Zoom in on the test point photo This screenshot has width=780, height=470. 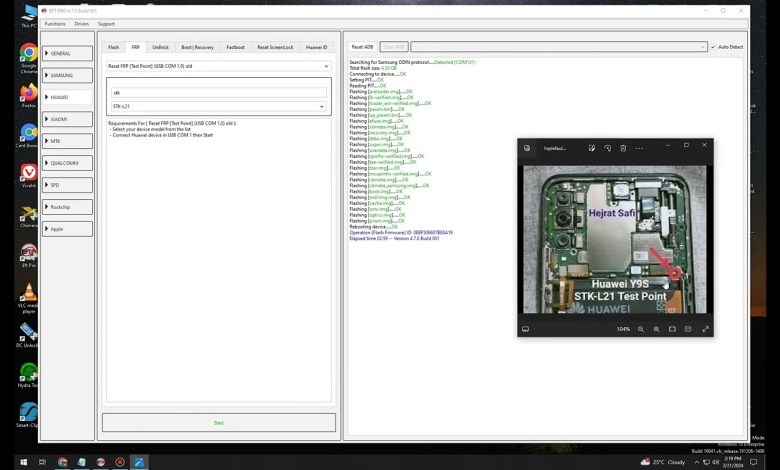tap(657, 329)
